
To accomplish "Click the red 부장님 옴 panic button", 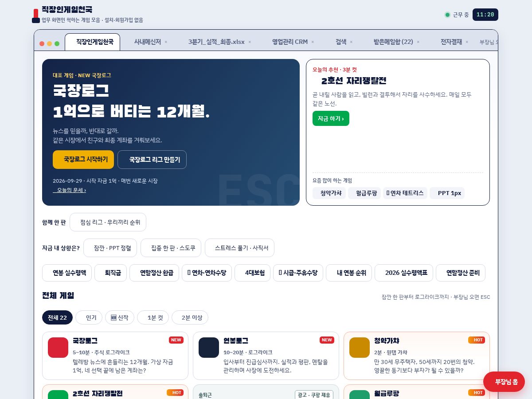I will tap(504, 382).
